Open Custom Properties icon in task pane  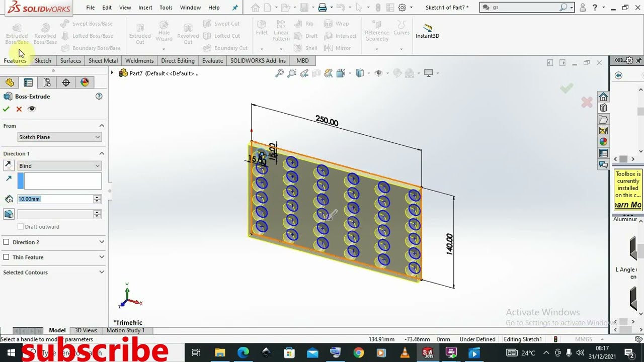coord(603,153)
